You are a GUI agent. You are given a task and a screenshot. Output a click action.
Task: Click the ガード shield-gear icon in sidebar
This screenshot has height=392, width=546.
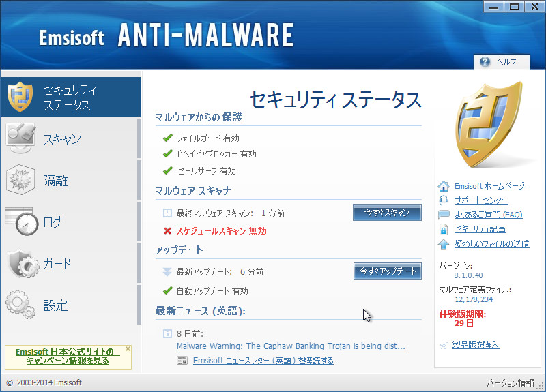tap(23, 263)
